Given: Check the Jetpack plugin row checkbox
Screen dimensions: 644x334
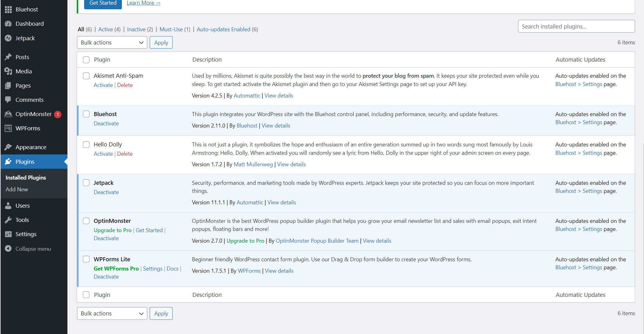Looking at the screenshot, I should [x=86, y=183].
